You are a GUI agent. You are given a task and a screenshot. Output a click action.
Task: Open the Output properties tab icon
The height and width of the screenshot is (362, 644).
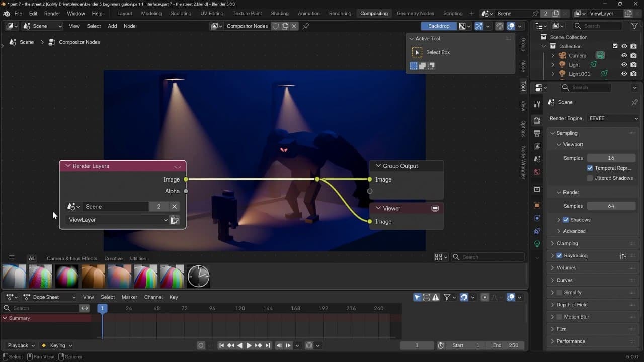pyautogui.click(x=537, y=133)
